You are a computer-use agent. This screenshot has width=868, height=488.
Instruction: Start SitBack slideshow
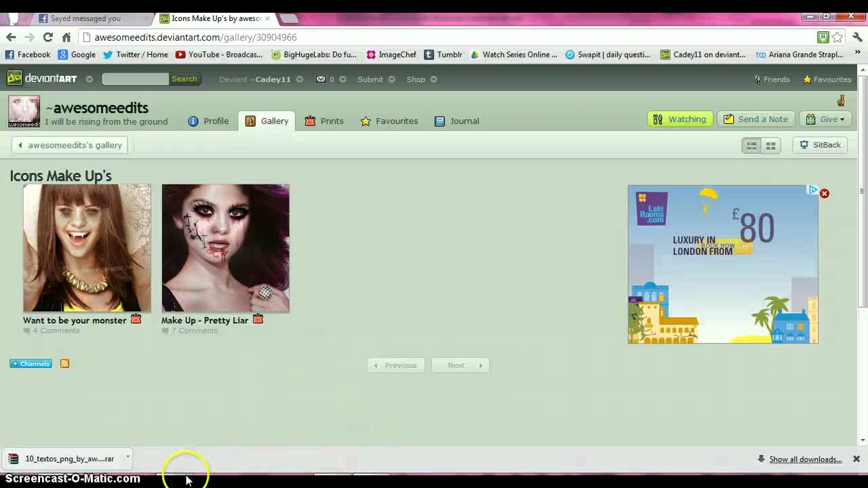click(x=820, y=145)
